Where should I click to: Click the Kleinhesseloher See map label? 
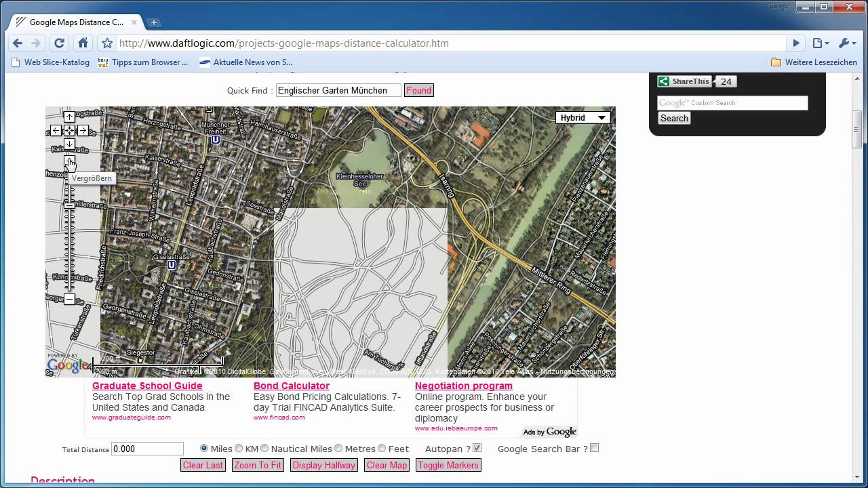359,180
